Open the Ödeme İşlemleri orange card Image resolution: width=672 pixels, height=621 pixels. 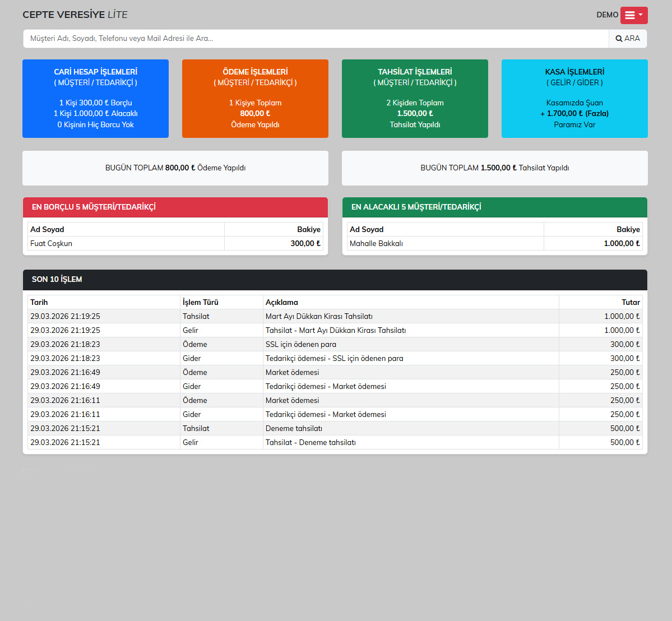coord(255,99)
